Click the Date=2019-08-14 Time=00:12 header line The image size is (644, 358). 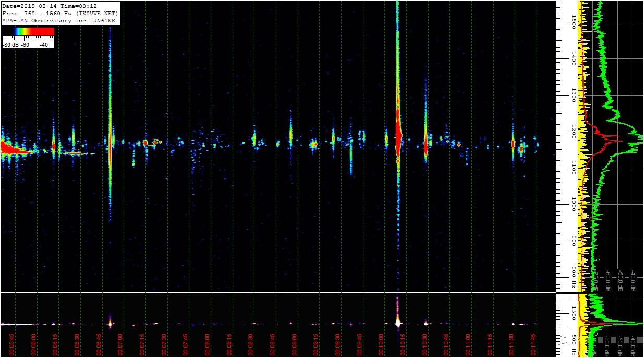coord(49,5)
